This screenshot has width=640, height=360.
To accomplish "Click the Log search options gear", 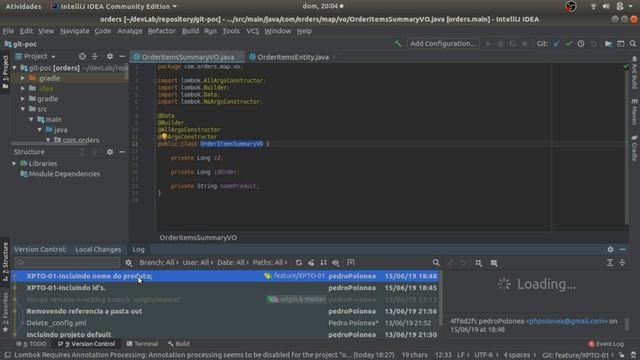I will pos(129,263).
